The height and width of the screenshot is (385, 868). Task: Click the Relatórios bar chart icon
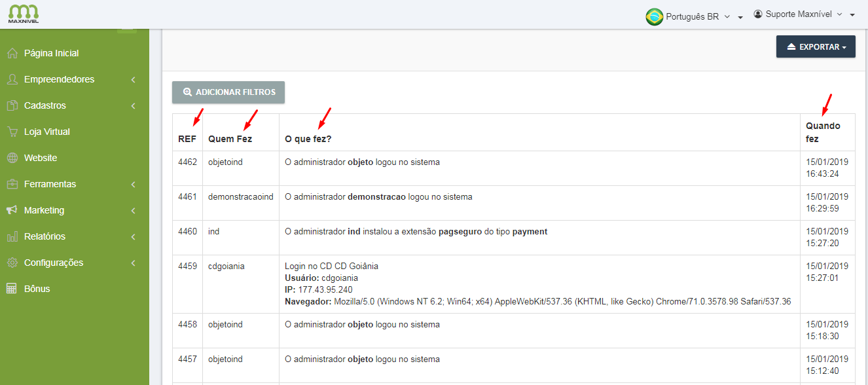[x=12, y=236]
